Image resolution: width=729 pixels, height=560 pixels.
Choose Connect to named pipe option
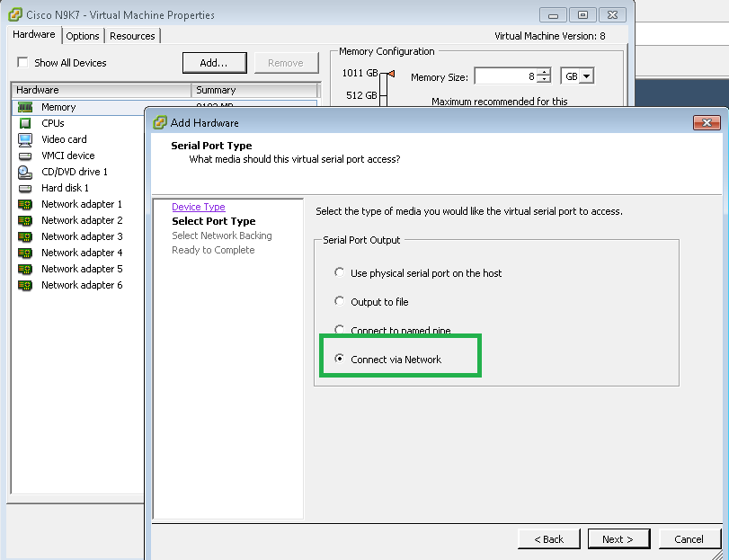(x=340, y=330)
